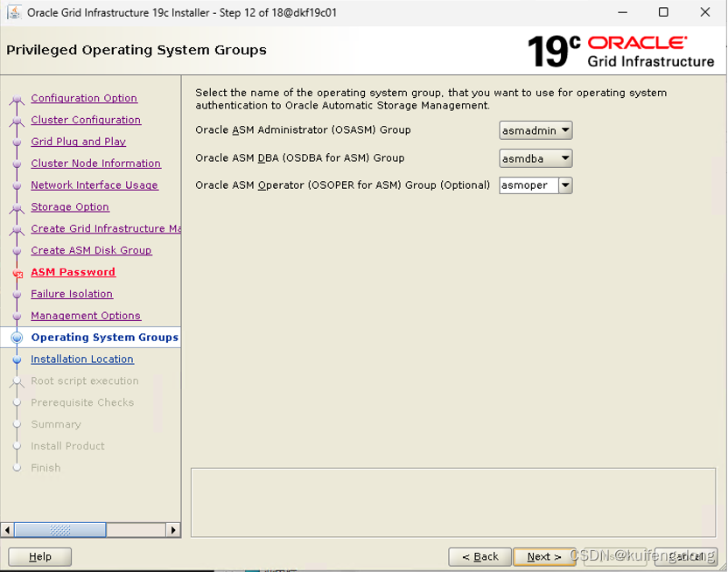Click the Help button

(x=39, y=556)
